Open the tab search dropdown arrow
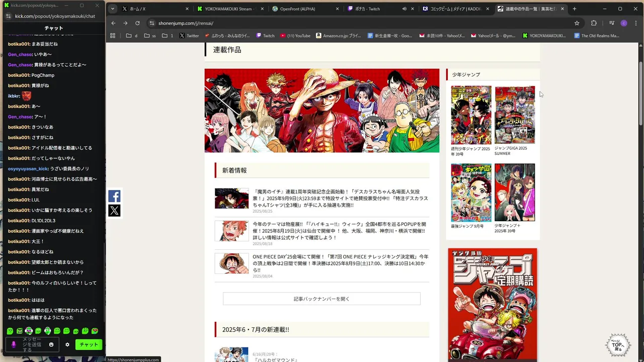Screen dimensions: 644x362 point(113,9)
